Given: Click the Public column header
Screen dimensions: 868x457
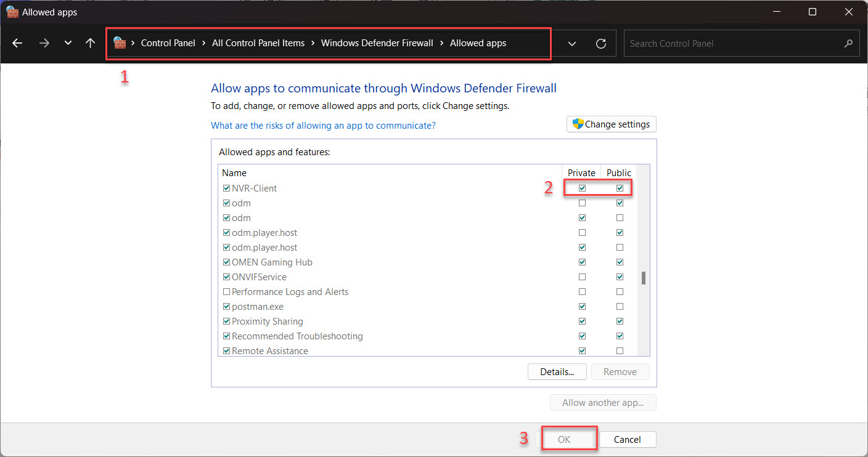Looking at the screenshot, I should coord(619,173).
